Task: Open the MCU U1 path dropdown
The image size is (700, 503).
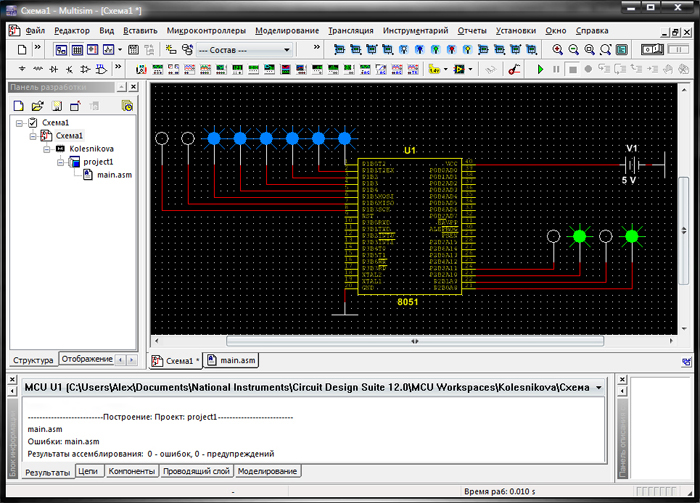Action: pos(599,387)
